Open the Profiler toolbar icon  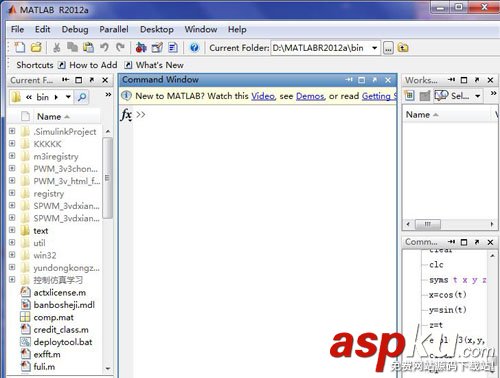pyautogui.click(x=173, y=48)
